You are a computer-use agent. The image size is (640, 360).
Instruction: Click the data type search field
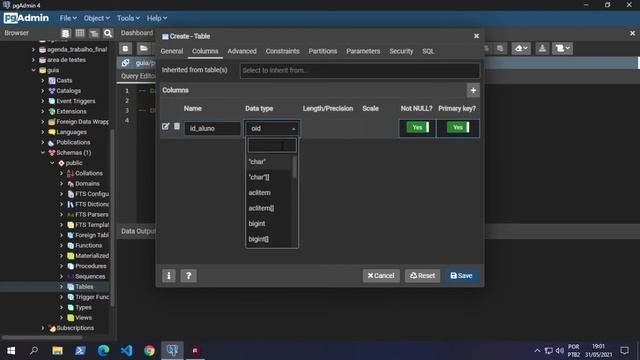coord(272,145)
